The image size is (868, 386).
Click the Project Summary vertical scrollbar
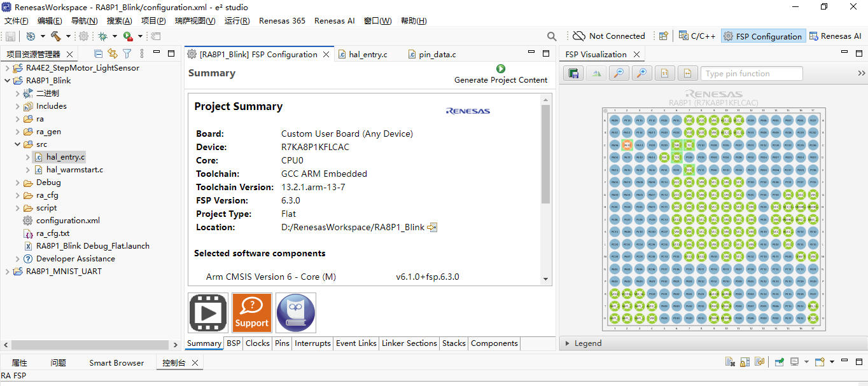point(545,155)
